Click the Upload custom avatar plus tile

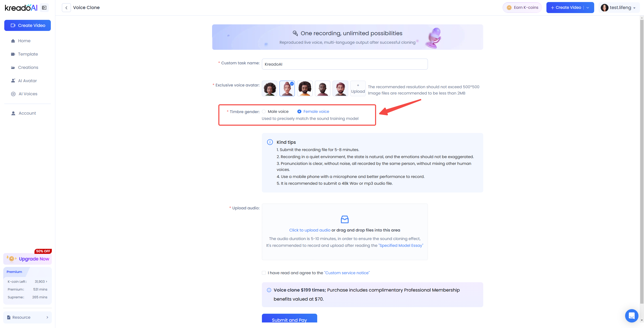pyautogui.click(x=358, y=88)
